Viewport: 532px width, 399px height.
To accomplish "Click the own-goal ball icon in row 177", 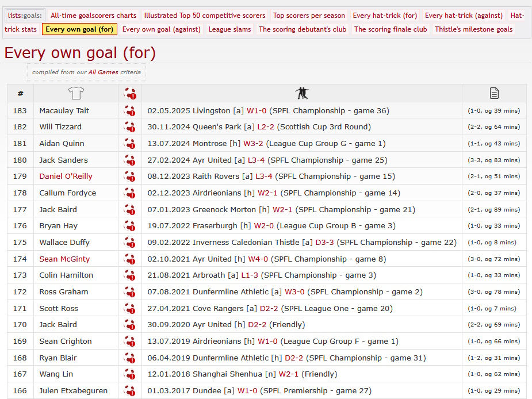I will [x=130, y=210].
